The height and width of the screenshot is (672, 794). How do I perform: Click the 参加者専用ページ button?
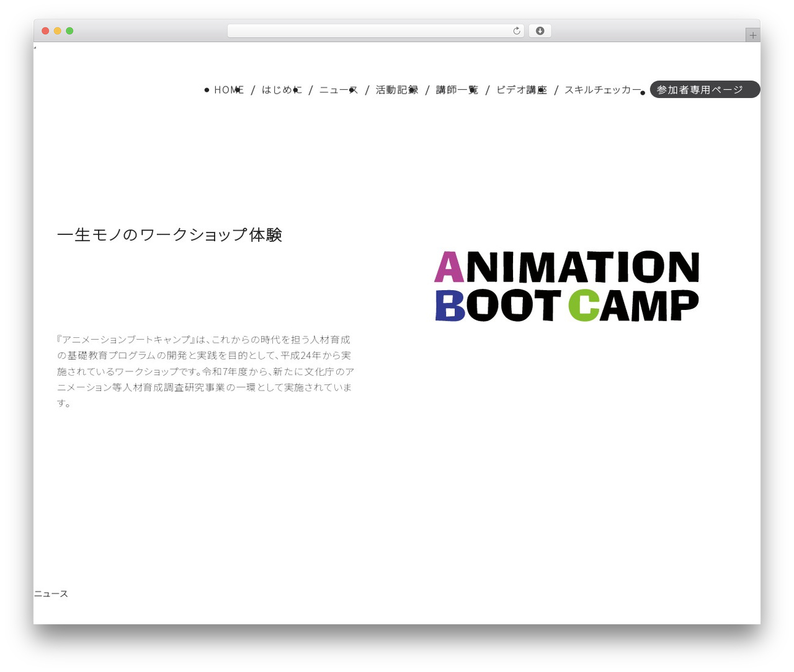pyautogui.click(x=705, y=89)
